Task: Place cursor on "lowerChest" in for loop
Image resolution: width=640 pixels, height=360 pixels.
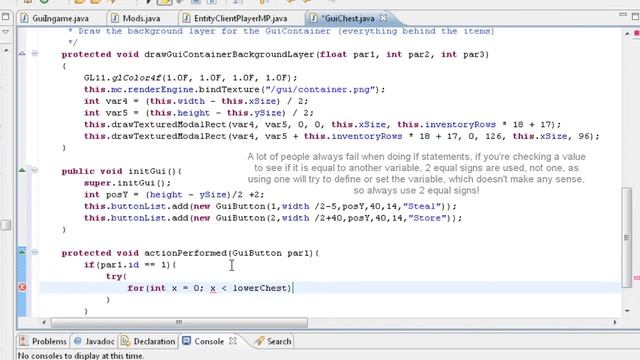Action: (x=260, y=288)
